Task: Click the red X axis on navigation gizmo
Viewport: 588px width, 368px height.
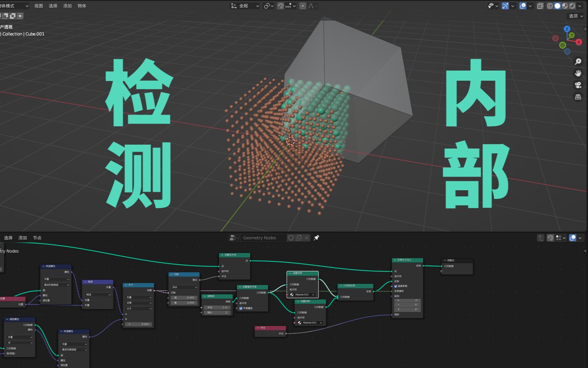Action: click(x=579, y=42)
